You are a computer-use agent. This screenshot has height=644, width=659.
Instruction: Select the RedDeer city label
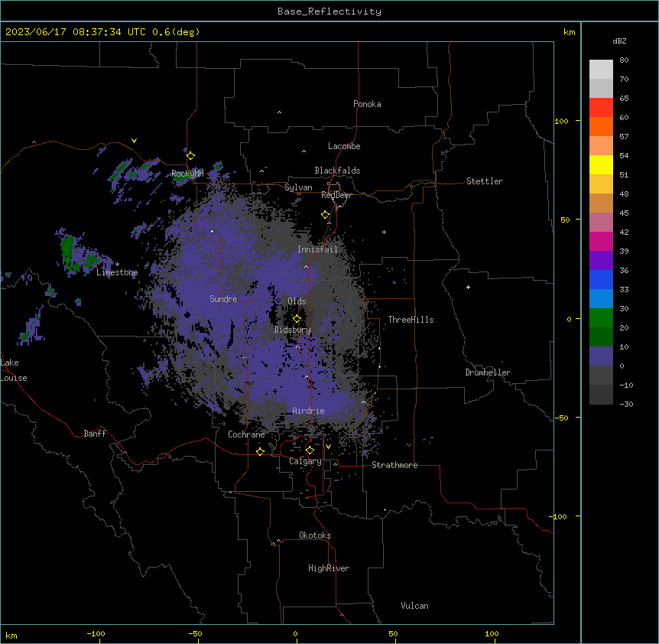click(x=336, y=195)
